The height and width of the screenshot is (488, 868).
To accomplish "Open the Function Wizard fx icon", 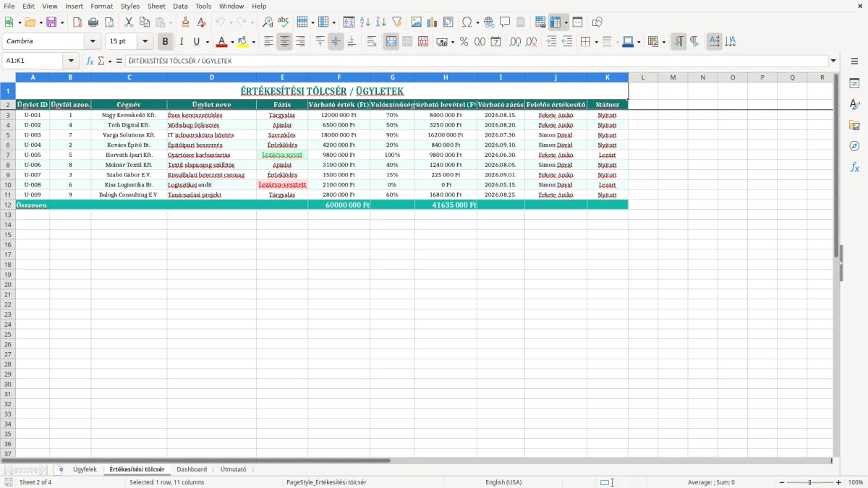I will (x=90, y=61).
